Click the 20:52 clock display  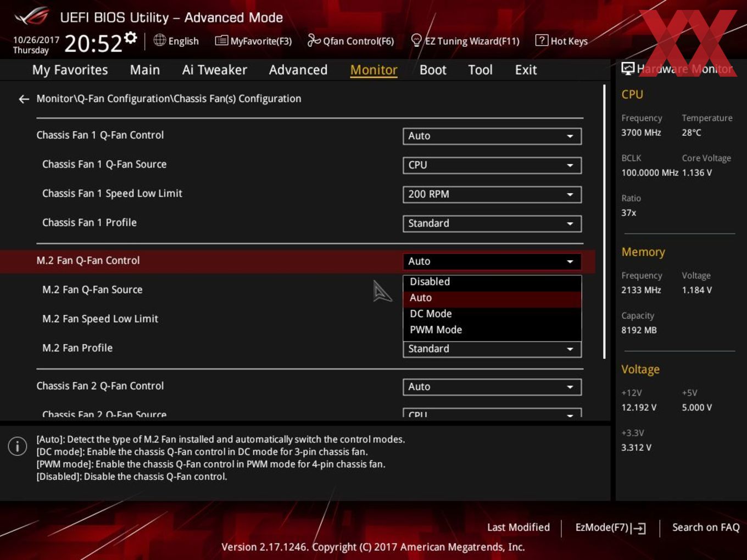click(93, 43)
